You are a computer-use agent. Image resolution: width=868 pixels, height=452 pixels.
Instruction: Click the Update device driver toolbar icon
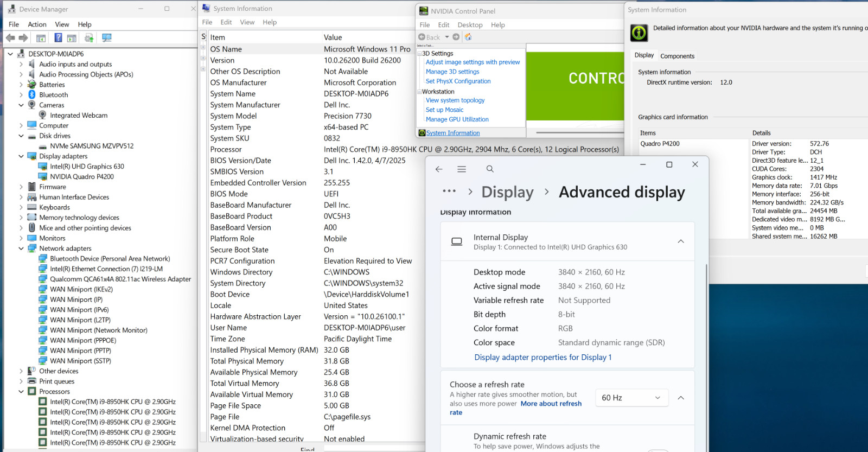tap(89, 38)
